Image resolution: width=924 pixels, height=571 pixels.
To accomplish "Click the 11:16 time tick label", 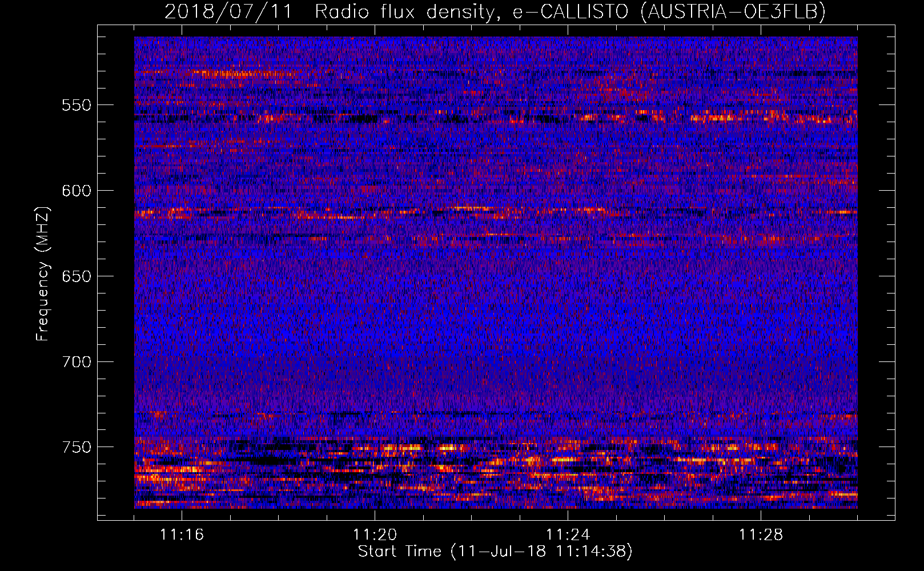I will click(182, 534).
